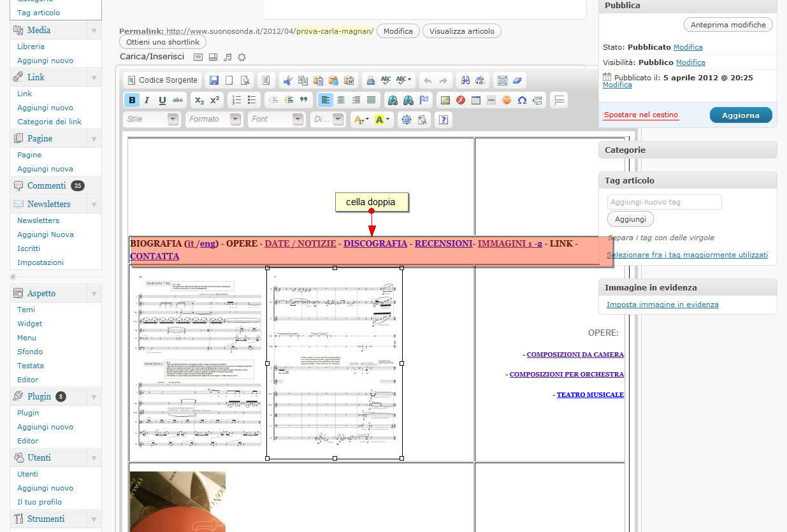Click the Aggiorna button
This screenshot has width=787, height=532.
point(741,115)
